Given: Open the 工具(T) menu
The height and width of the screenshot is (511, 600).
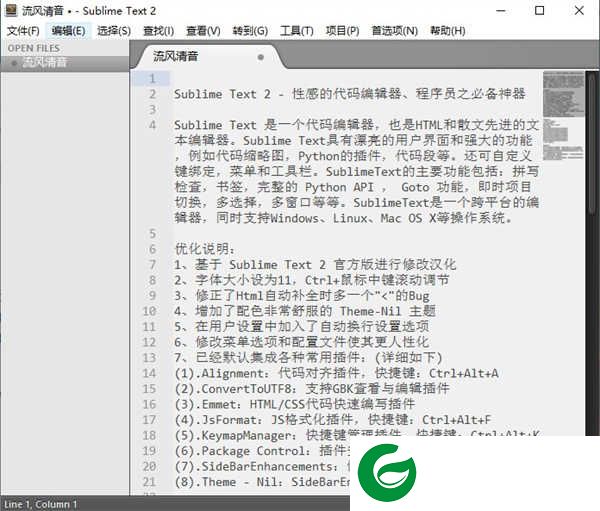Looking at the screenshot, I should point(297,31).
